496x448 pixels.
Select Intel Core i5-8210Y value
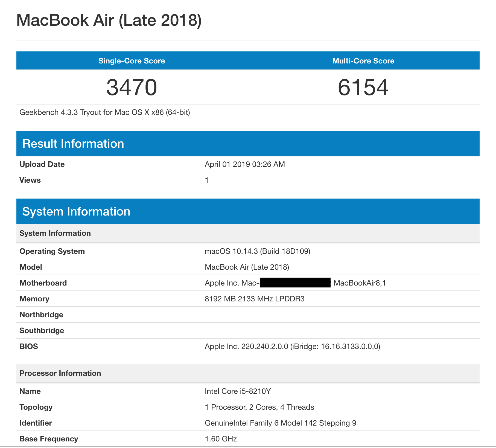[x=238, y=391]
